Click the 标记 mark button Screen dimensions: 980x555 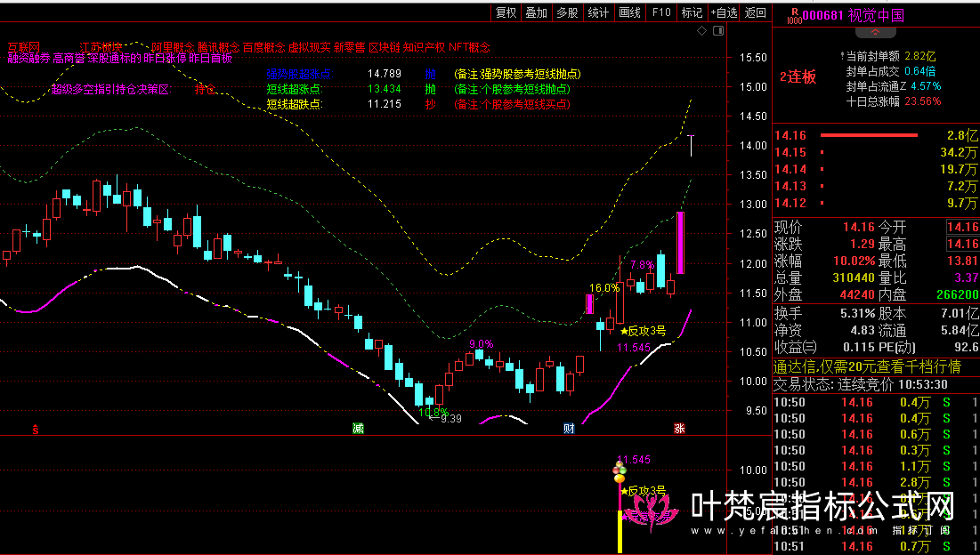click(x=692, y=12)
